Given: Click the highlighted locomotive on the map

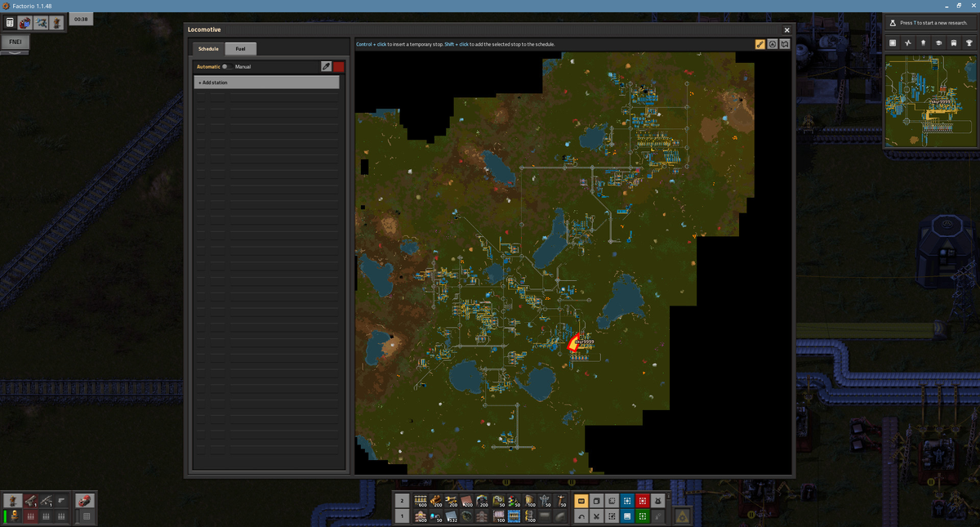Looking at the screenshot, I should click(x=573, y=344).
